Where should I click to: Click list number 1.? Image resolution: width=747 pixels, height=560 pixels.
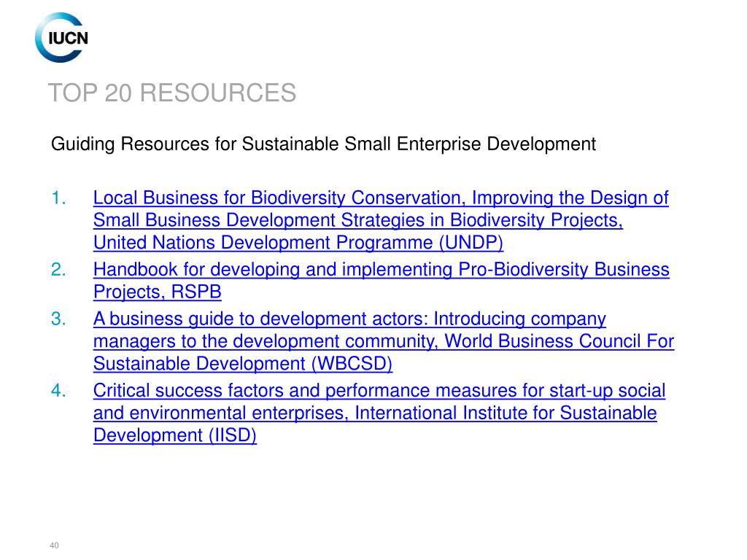58,198
